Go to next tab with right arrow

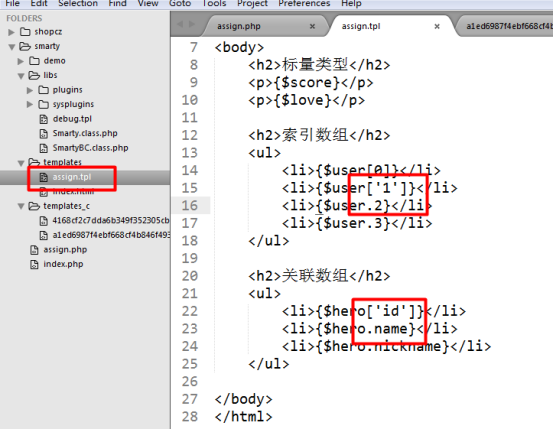pos(192,24)
